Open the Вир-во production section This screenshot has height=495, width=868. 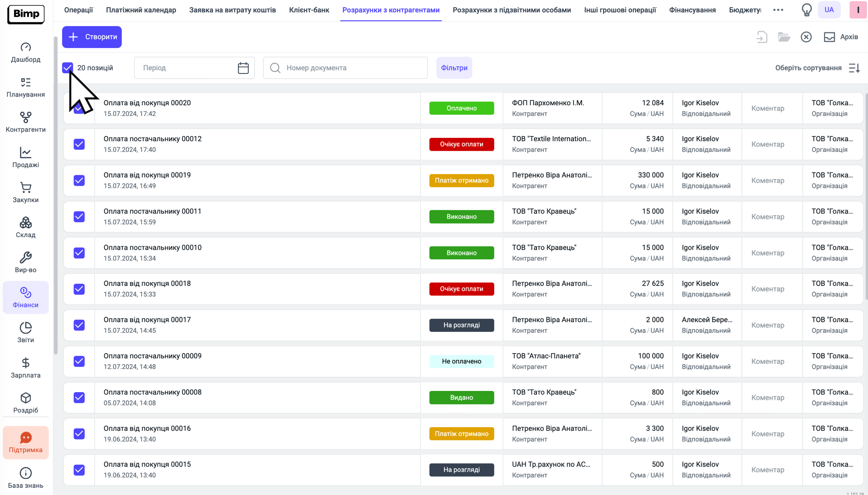(26, 263)
